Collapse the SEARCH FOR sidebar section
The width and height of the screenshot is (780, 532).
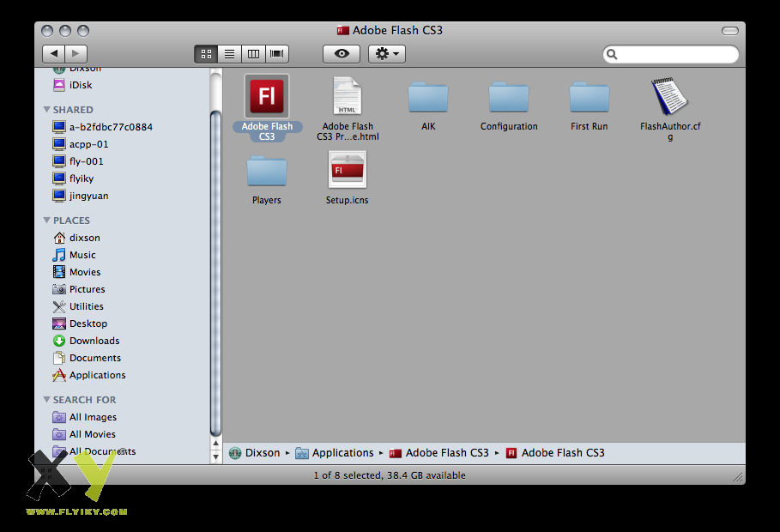pyautogui.click(x=46, y=399)
